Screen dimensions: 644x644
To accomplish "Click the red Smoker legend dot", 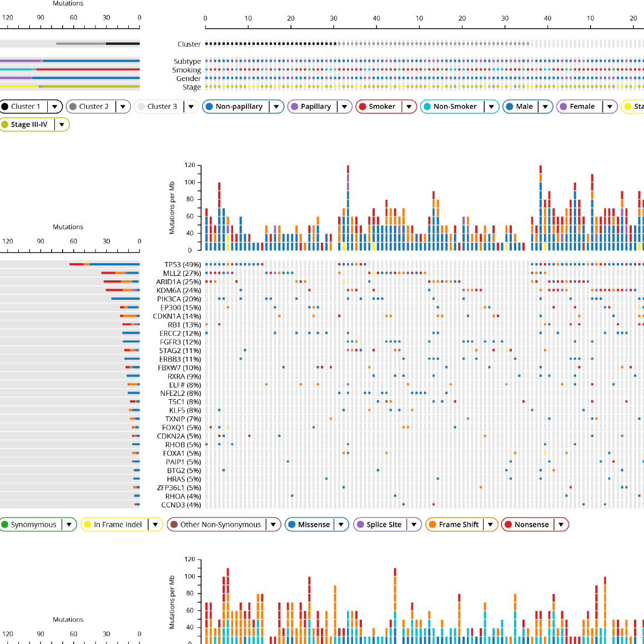I will click(363, 107).
